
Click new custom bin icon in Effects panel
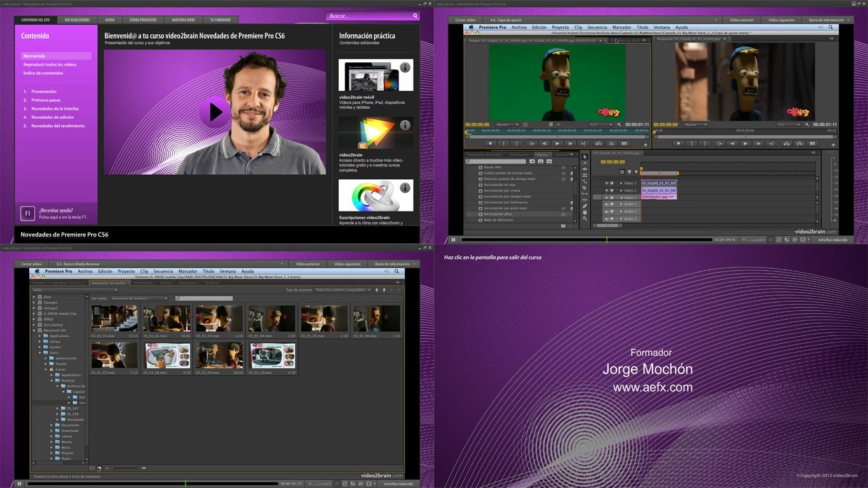point(563,226)
